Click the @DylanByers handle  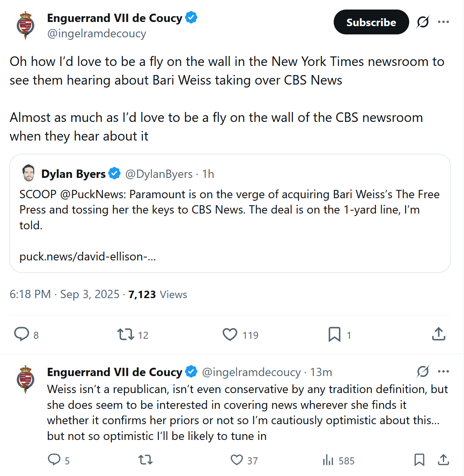pyautogui.click(x=159, y=174)
